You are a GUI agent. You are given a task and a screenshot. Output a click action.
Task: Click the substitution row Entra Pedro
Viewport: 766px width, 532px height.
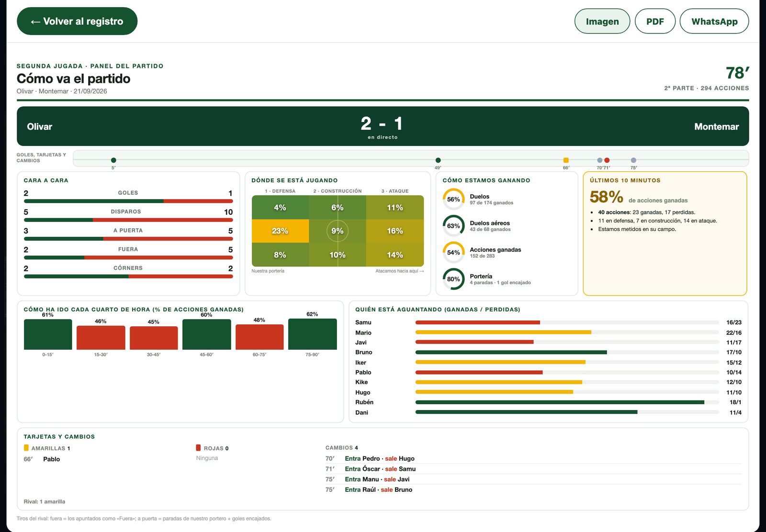pos(533,458)
